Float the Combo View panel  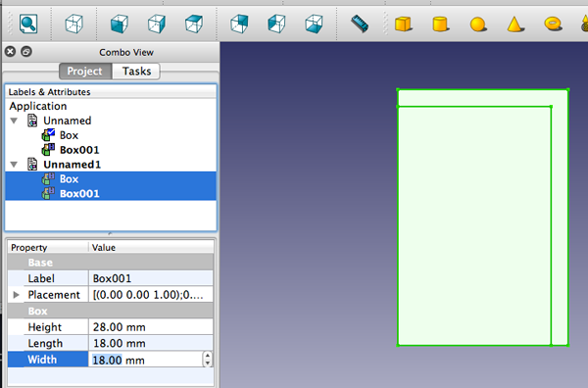(x=26, y=51)
